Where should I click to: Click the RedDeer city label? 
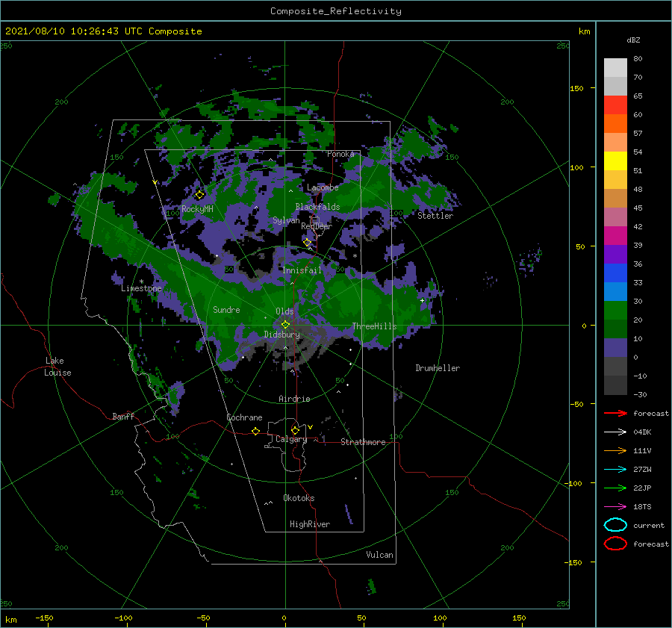point(317,226)
